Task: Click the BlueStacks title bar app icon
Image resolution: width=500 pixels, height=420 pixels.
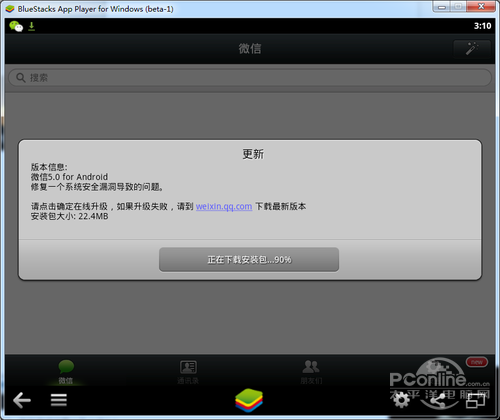Action: pos(10,9)
